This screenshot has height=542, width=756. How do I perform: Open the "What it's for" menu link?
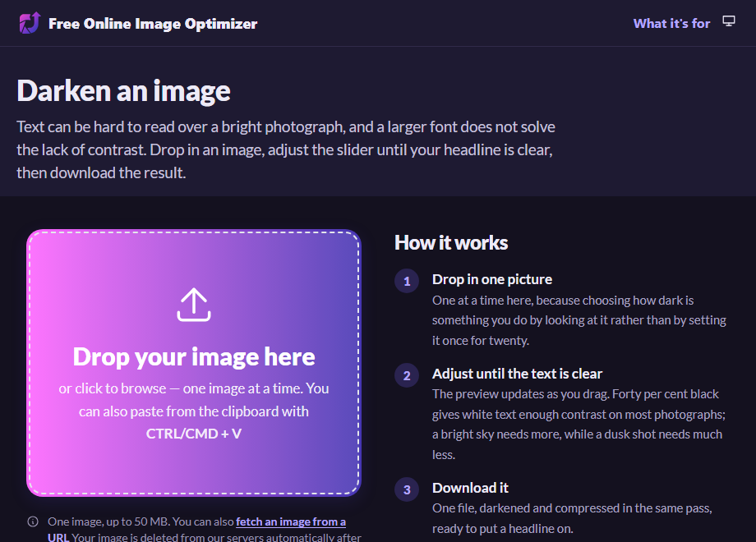pyautogui.click(x=671, y=24)
